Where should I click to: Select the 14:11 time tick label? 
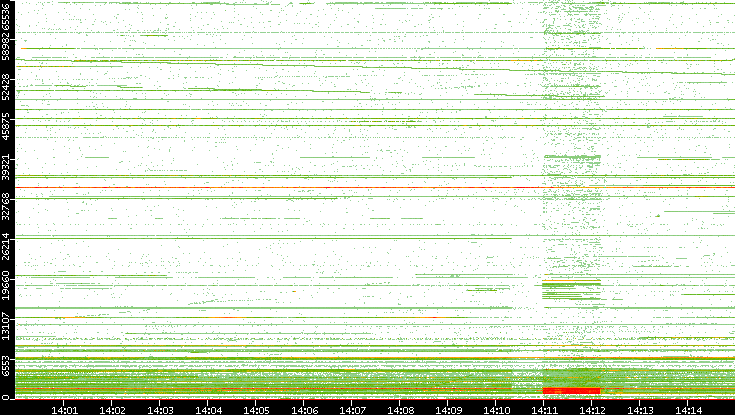pyautogui.click(x=544, y=408)
